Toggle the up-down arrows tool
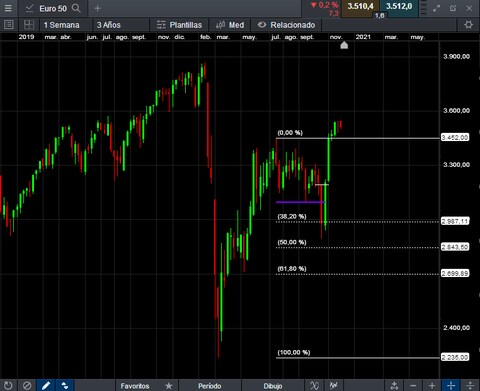The width and height of the screenshot is (480, 391). 65,385
